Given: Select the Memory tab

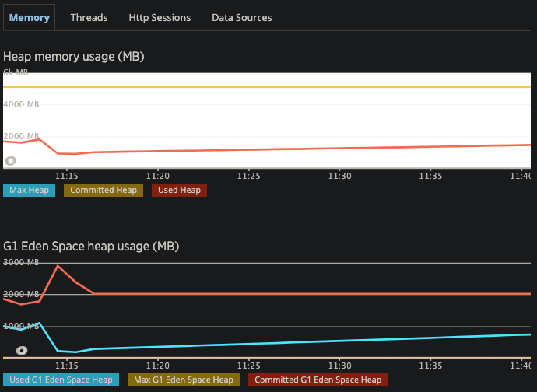Looking at the screenshot, I should [x=30, y=17].
